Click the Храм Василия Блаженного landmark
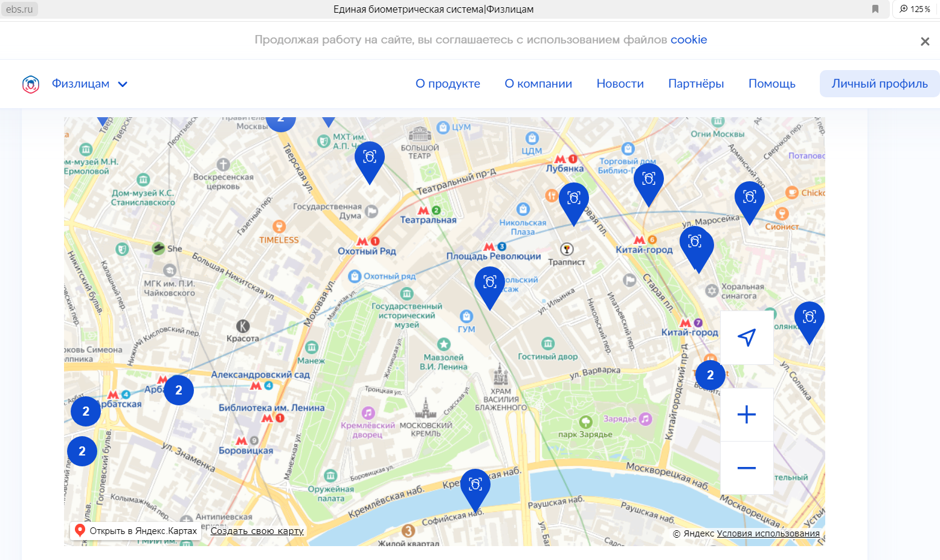 (500, 375)
